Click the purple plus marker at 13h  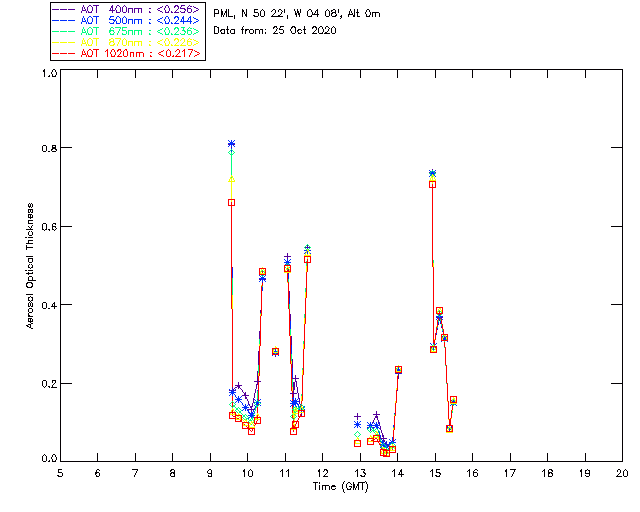357,416
